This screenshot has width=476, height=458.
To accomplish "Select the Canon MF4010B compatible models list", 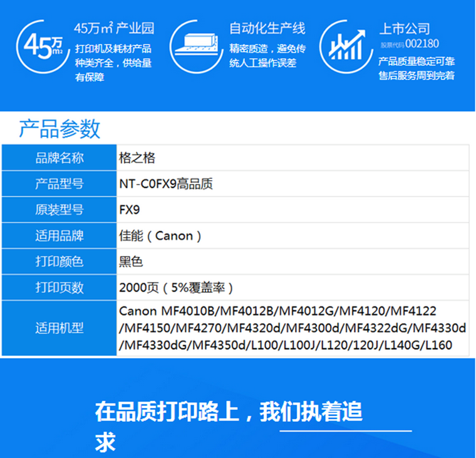I will click(292, 328).
